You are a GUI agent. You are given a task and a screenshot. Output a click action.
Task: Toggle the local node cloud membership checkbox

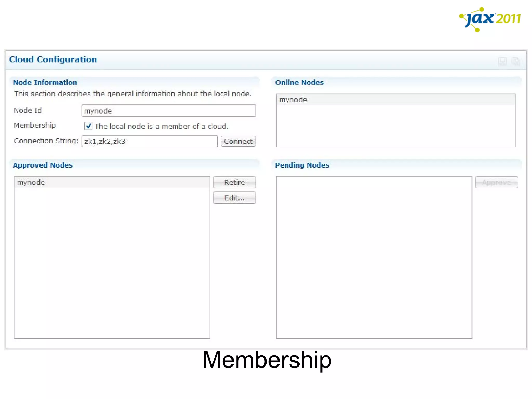(88, 126)
